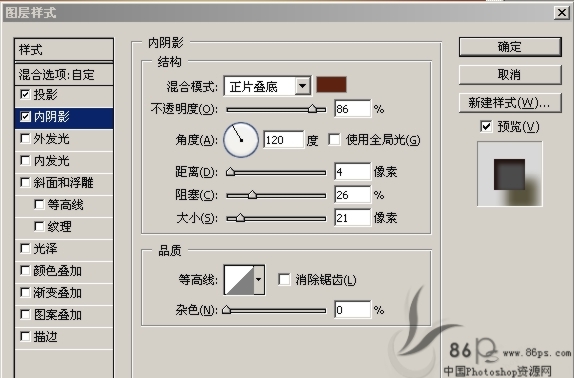Click the 距离 distance slider handle
574x378 pixels.
[x=230, y=171]
